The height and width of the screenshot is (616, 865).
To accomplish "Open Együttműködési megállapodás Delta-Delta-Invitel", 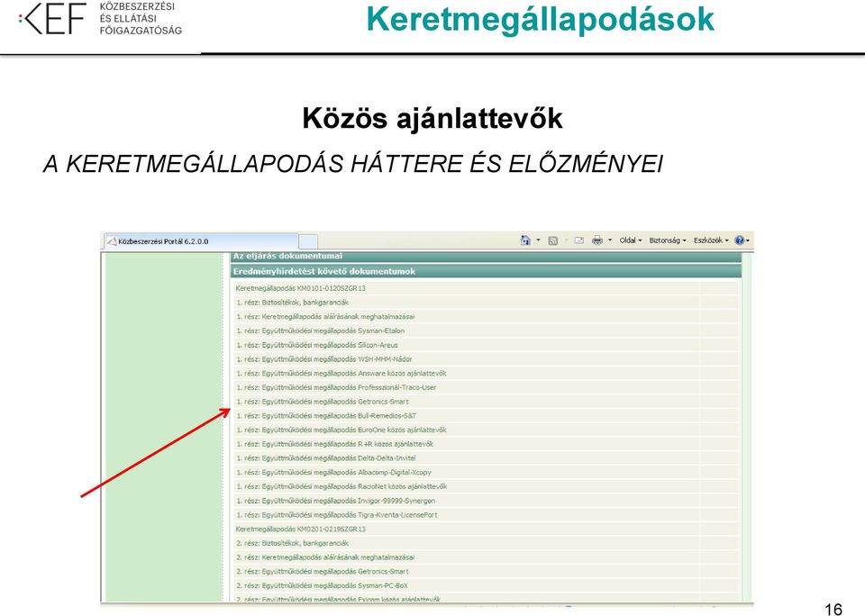I will [326, 458].
